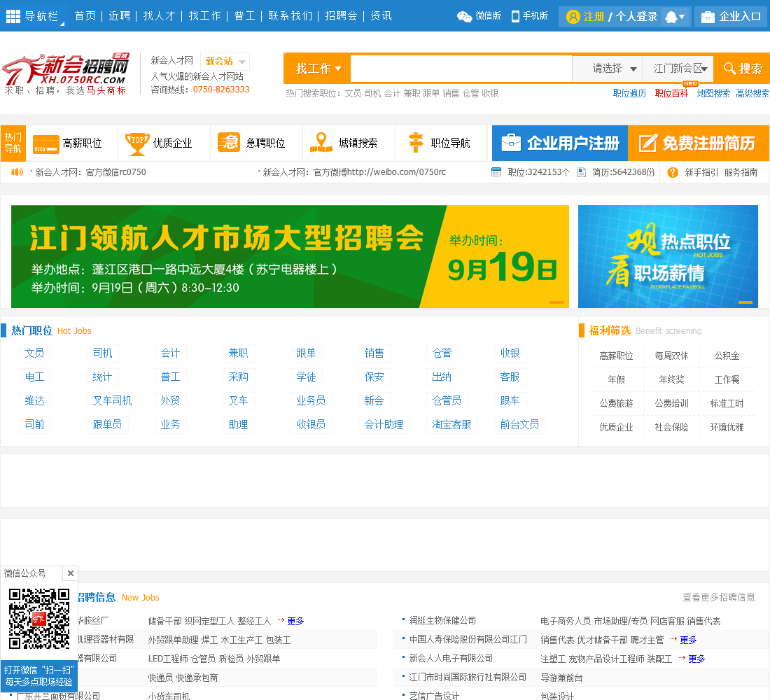This screenshot has height=700, width=770.
Task: Click 查看更多招聘信息 link
Action: (x=718, y=597)
